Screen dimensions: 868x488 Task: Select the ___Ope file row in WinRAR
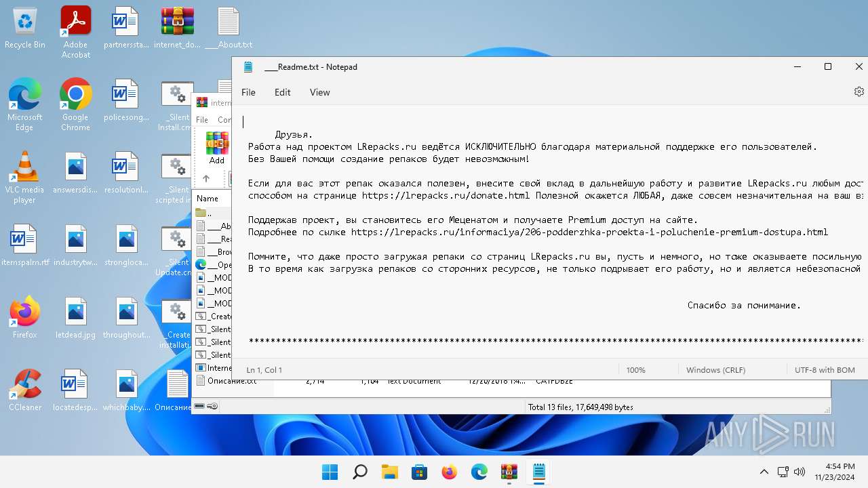point(213,265)
